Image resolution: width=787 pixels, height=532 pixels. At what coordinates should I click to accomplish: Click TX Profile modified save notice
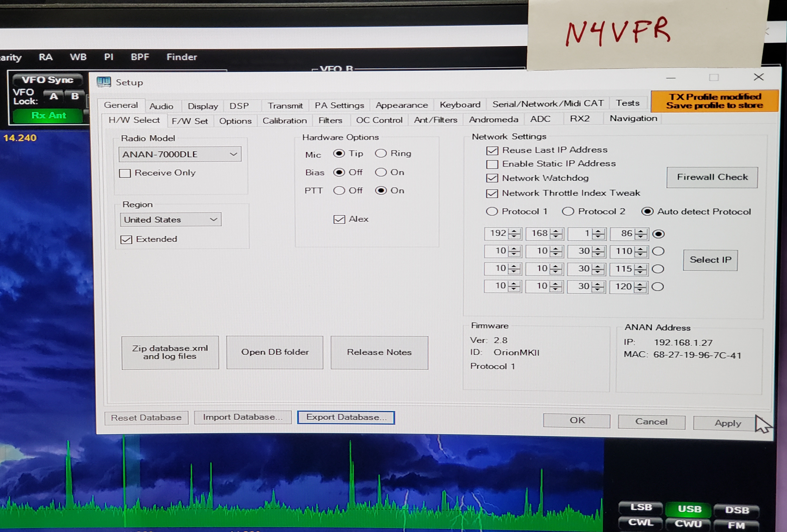[x=715, y=101]
